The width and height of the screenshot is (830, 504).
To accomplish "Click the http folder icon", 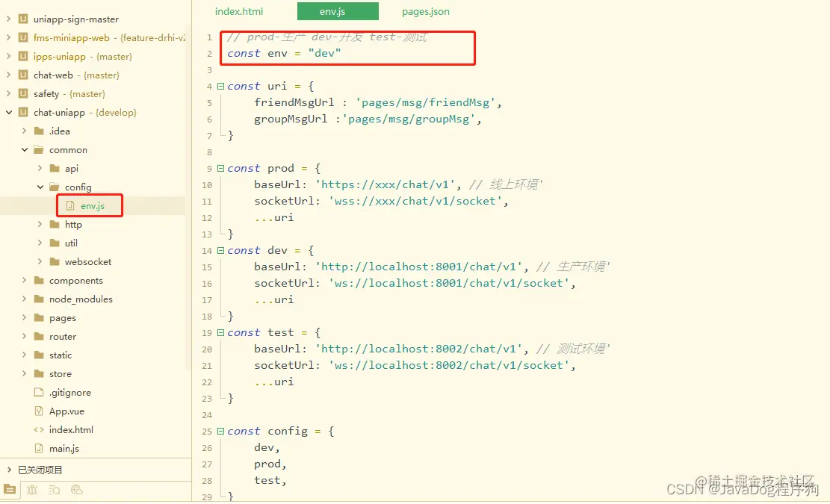I will point(55,224).
